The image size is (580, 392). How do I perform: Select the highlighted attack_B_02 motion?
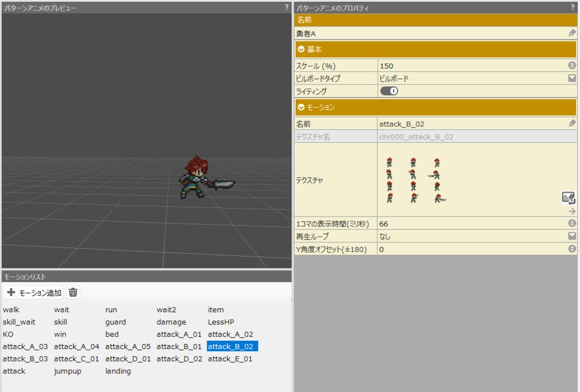click(x=232, y=346)
